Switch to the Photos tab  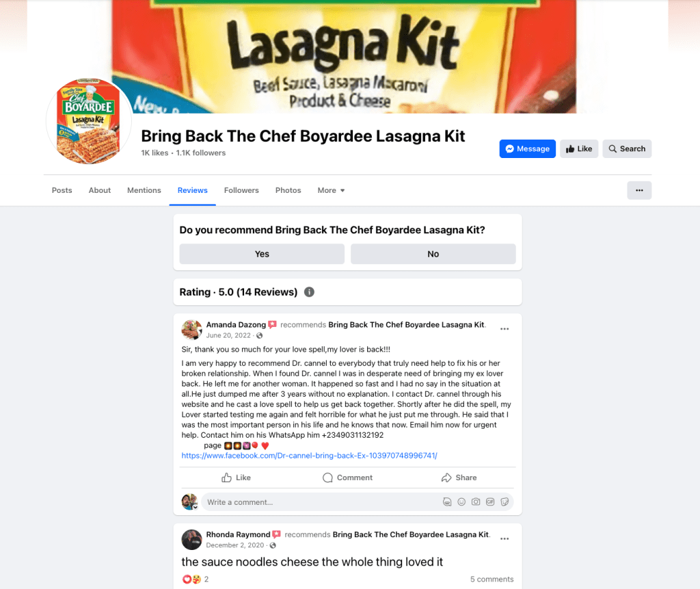288,190
